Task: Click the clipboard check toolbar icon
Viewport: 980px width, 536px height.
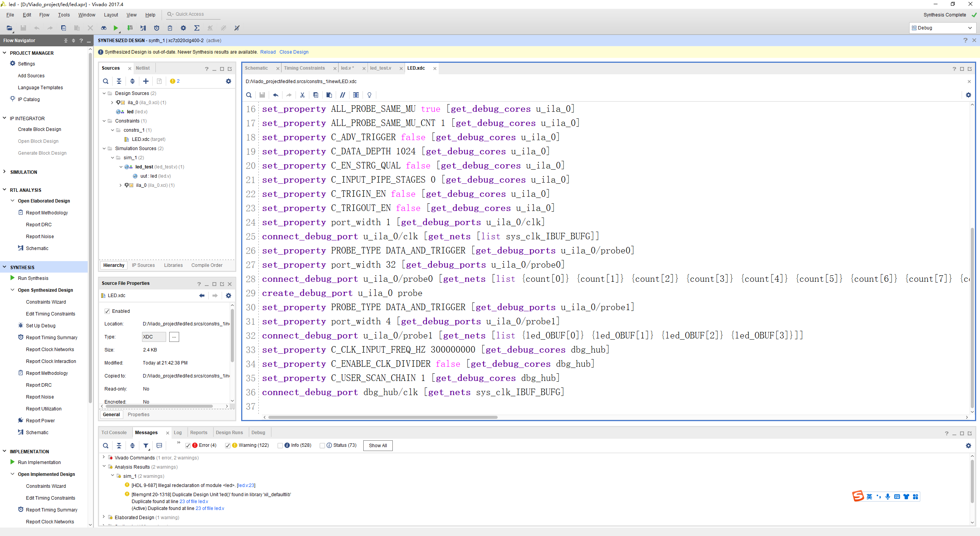Action: [170, 28]
